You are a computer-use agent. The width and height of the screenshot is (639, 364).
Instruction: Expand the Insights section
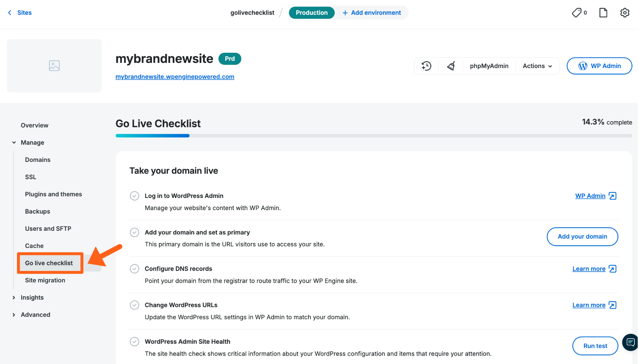point(32,297)
